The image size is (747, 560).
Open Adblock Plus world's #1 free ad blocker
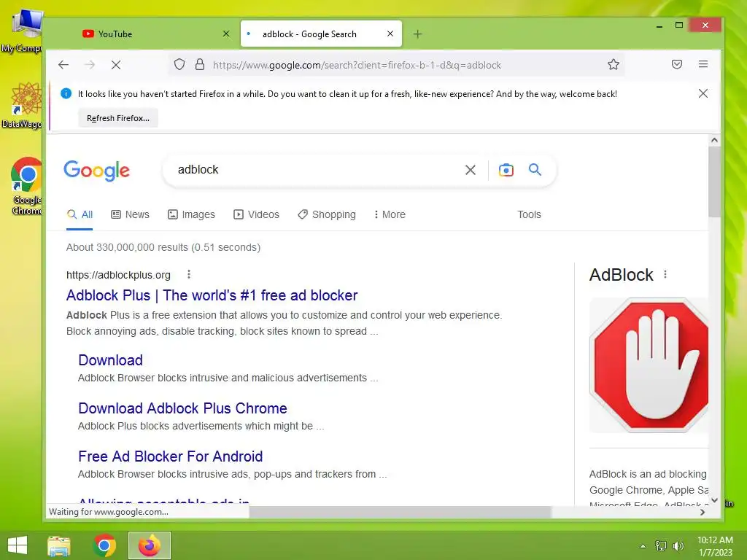[x=212, y=295]
